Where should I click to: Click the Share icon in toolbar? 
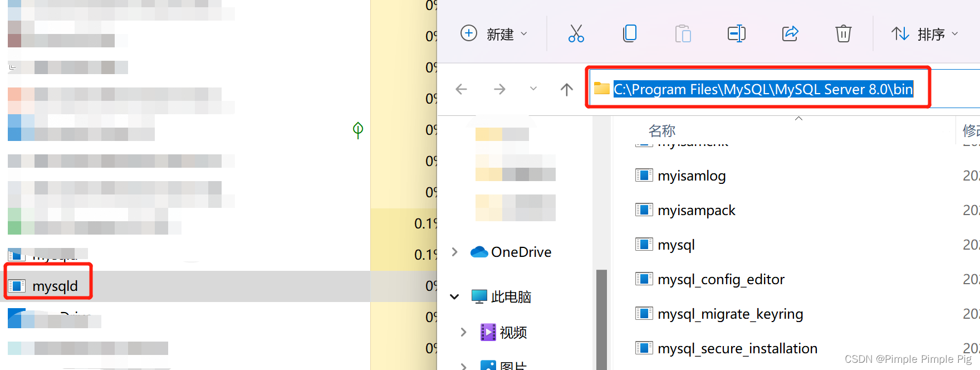790,33
